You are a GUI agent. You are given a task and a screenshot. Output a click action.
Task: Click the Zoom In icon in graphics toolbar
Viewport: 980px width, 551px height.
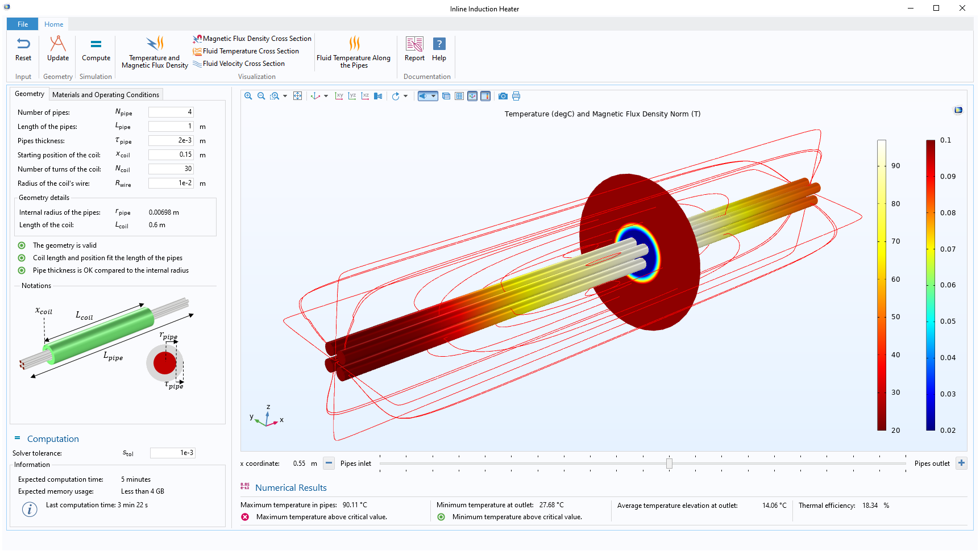tap(248, 96)
